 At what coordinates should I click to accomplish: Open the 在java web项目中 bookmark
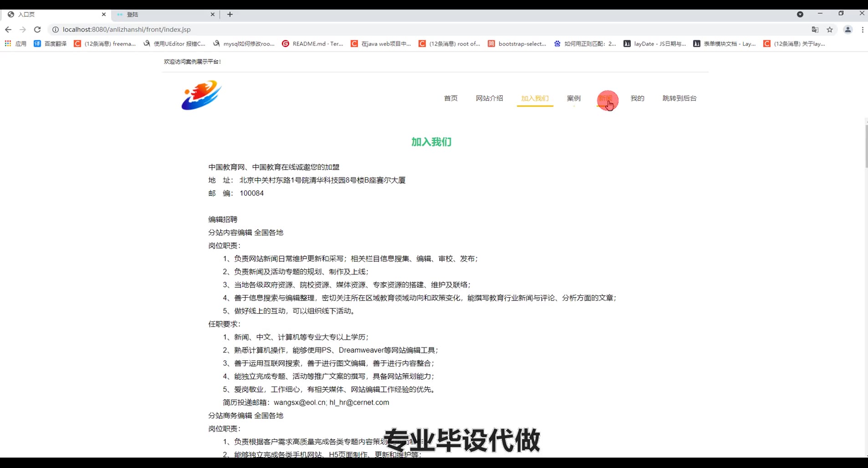(x=381, y=44)
